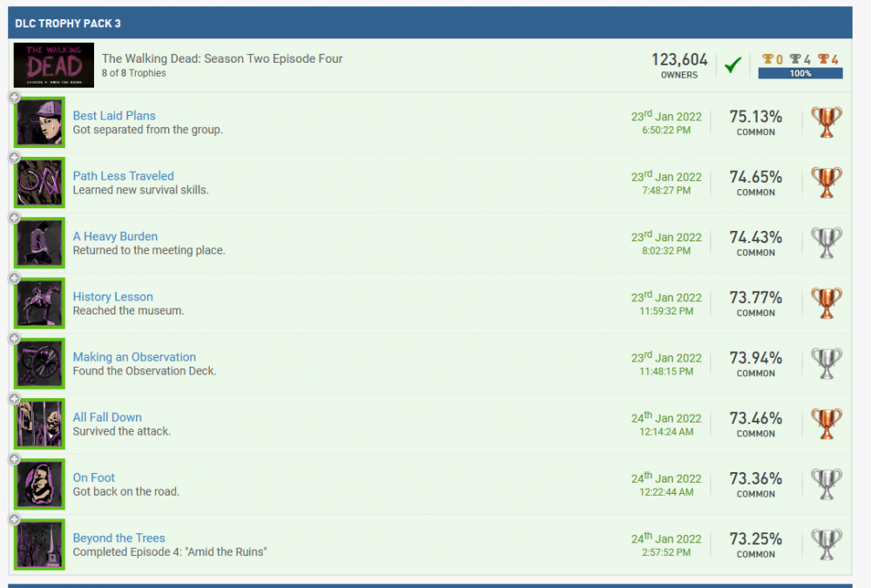The height and width of the screenshot is (588, 871).
Task: Click the green completion checkmark
Action: 733,64
